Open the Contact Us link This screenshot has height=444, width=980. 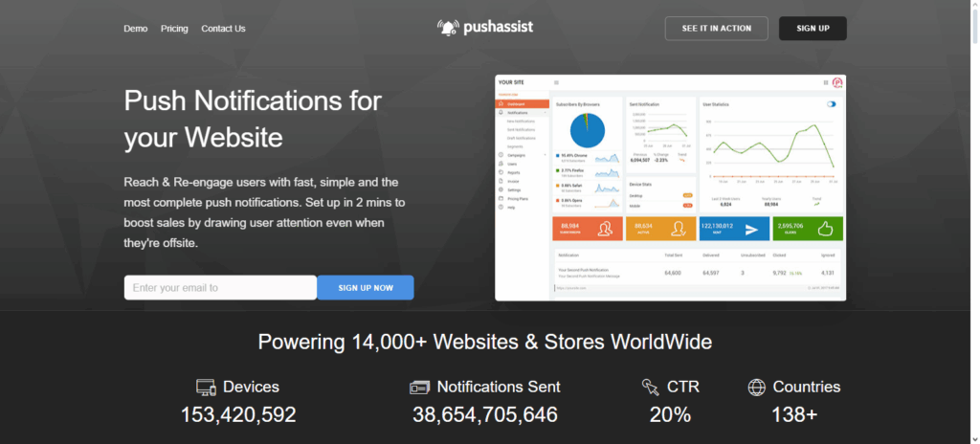click(x=223, y=29)
